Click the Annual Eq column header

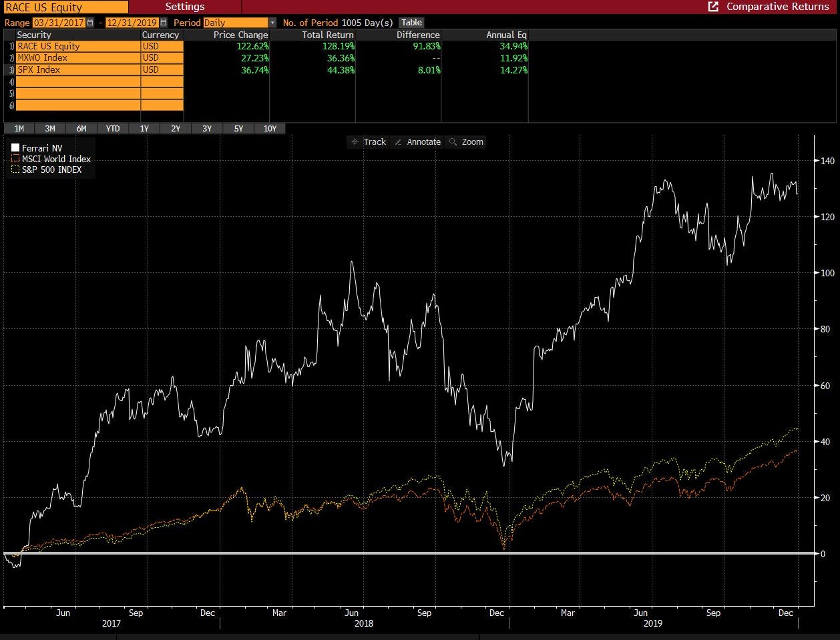pyautogui.click(x=507, y=35)
